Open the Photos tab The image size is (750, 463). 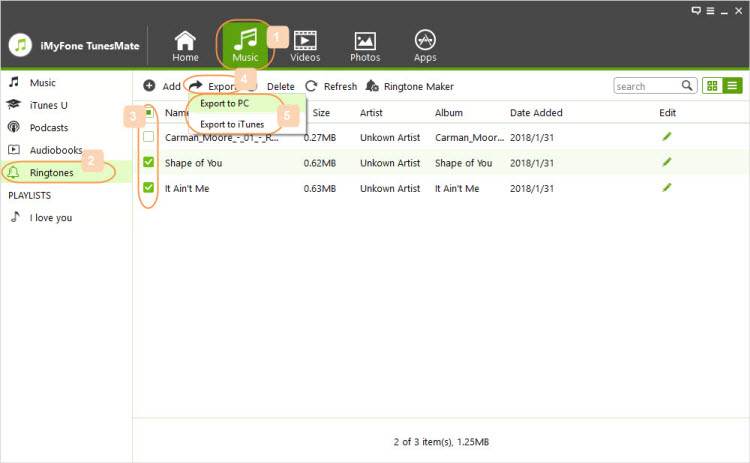365,46
